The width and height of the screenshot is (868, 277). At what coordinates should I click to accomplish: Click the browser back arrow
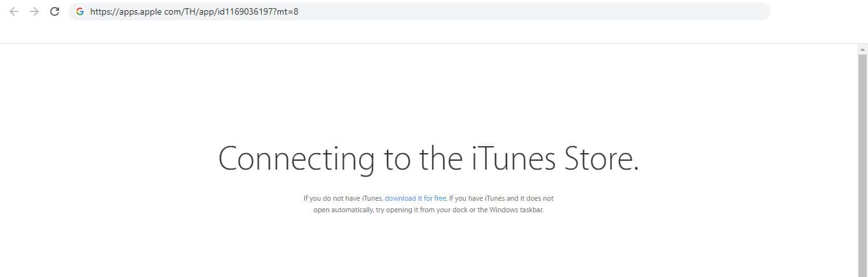pyautogui.click(x=14, y=11)
